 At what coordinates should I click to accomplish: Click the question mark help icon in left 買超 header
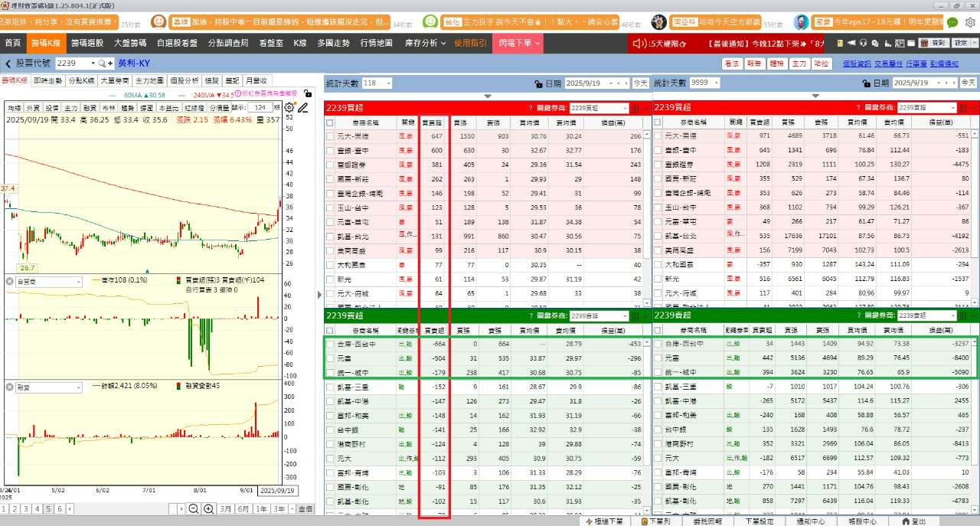click(x=530, y=108)
